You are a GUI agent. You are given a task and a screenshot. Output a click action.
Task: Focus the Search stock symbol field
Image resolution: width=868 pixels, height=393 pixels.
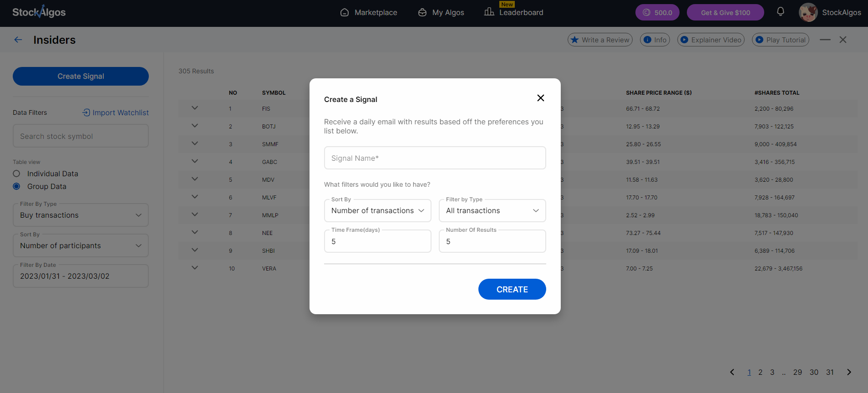pyautogui.click(x=81, y=136)
